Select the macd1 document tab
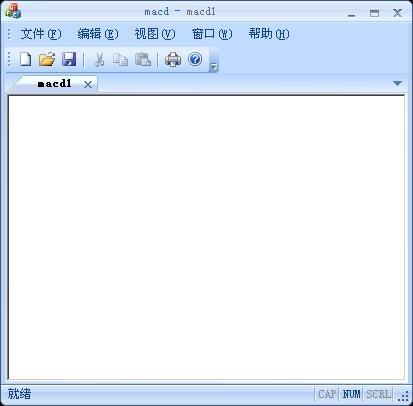Image resolution: width=413 pixels, height=406 pixels. coord(54,84)
